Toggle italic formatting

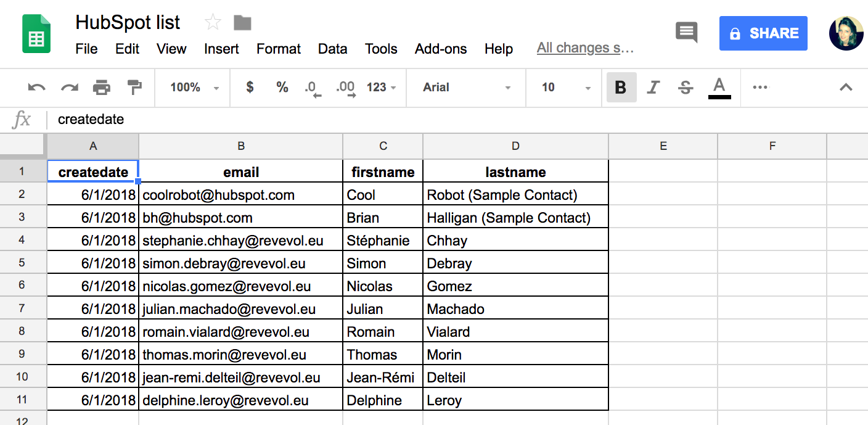click(x=653, y=88)
